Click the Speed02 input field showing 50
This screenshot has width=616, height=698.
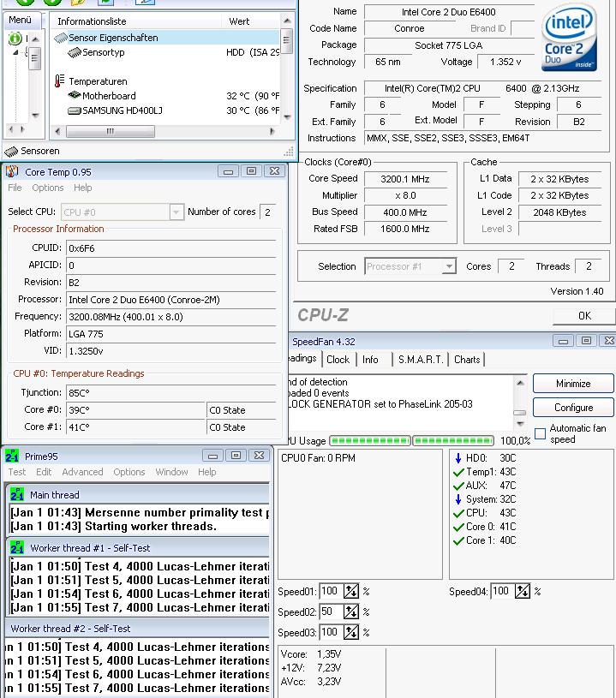coord(331,611)
